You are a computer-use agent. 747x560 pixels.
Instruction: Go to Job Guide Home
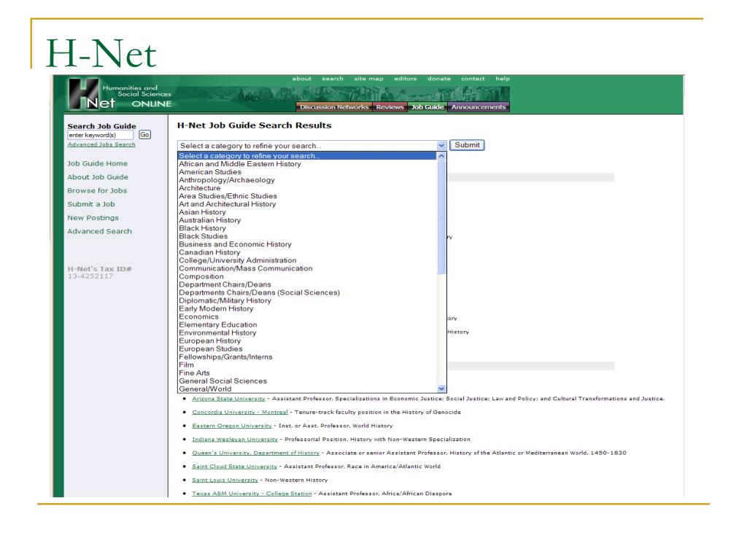pyautogui.click(x=97, y=163)
